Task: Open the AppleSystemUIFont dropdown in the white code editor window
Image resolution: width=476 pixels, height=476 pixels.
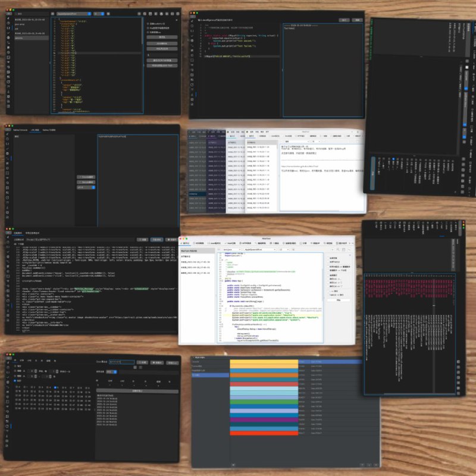Action: pos(259,249)
